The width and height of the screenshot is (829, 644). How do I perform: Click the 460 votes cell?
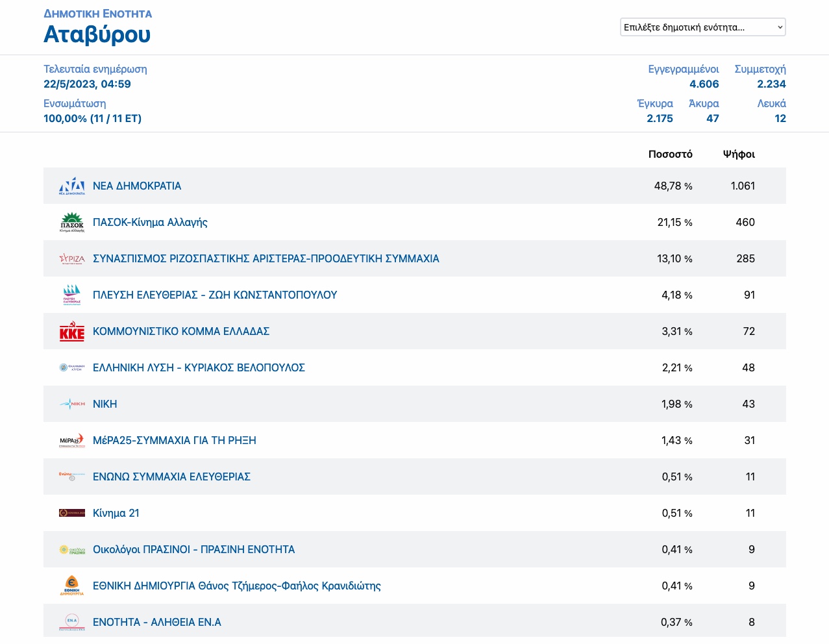tap(745, 222)
